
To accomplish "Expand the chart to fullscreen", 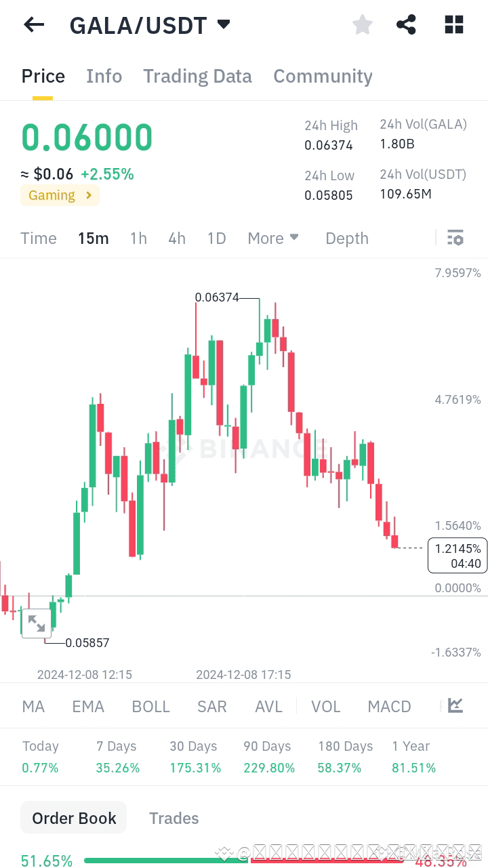I will 37,623.
